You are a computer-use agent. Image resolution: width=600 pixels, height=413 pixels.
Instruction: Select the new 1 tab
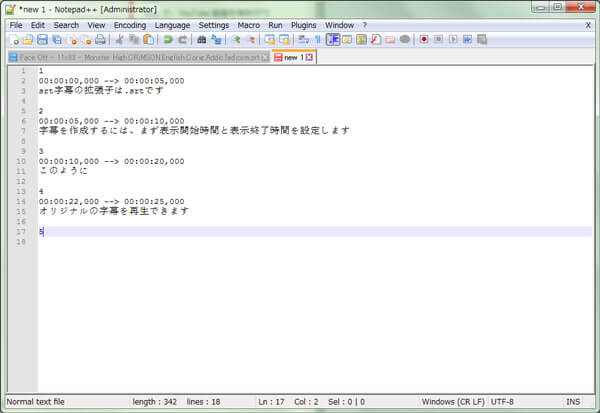[x=294, y=57]
